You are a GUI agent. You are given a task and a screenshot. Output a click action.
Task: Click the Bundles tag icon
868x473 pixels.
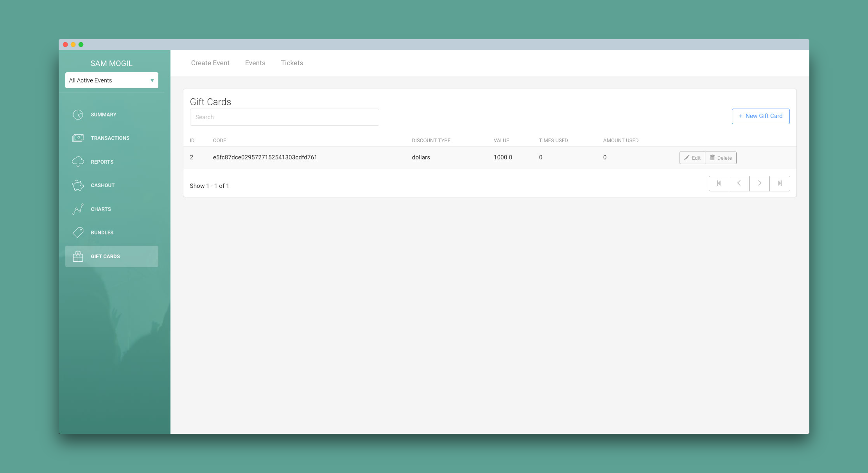coord(78,232)
